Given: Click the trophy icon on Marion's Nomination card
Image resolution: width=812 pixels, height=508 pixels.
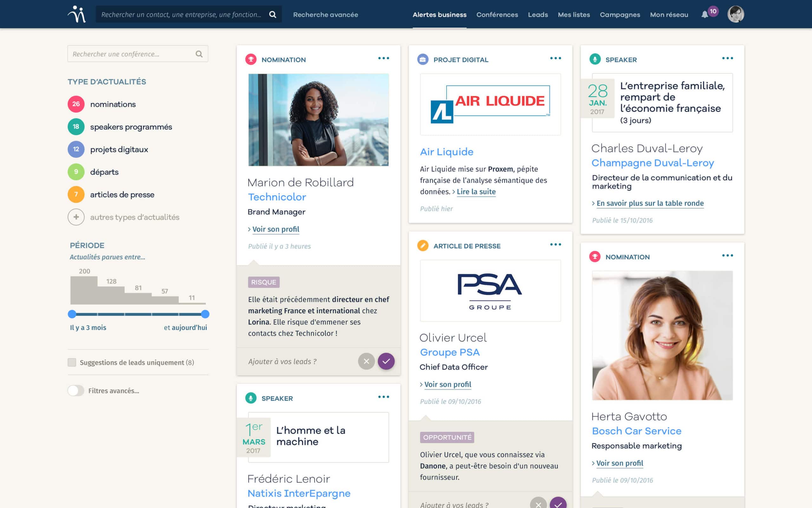Looking at the screenshot, I should pyautogui.click(x=251, y=59).
